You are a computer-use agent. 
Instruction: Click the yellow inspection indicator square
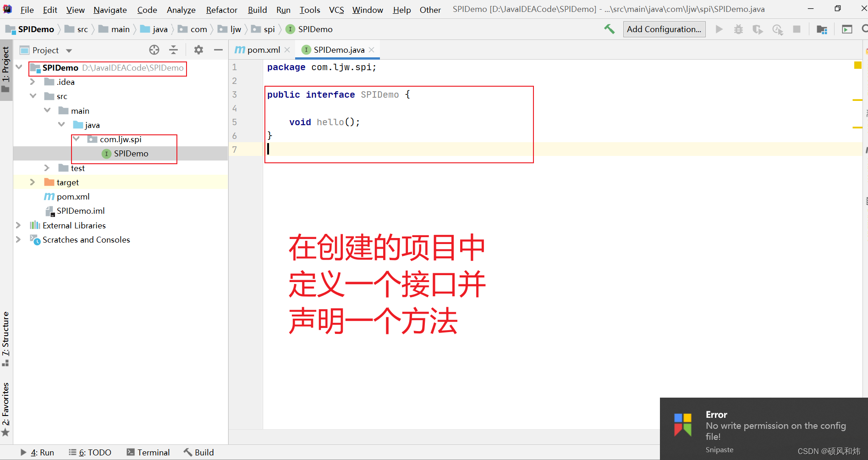pyautogui.click(x=858, y=65)
